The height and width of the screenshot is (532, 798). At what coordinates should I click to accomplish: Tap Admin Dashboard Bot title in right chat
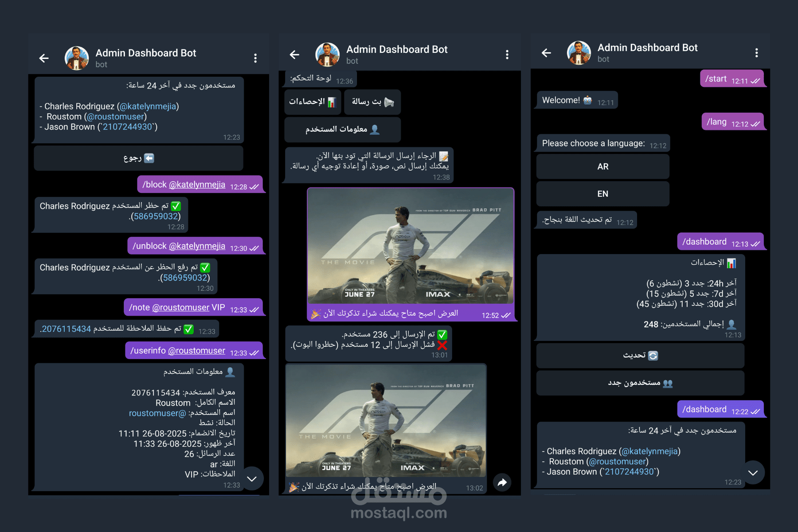pos(647,48)
